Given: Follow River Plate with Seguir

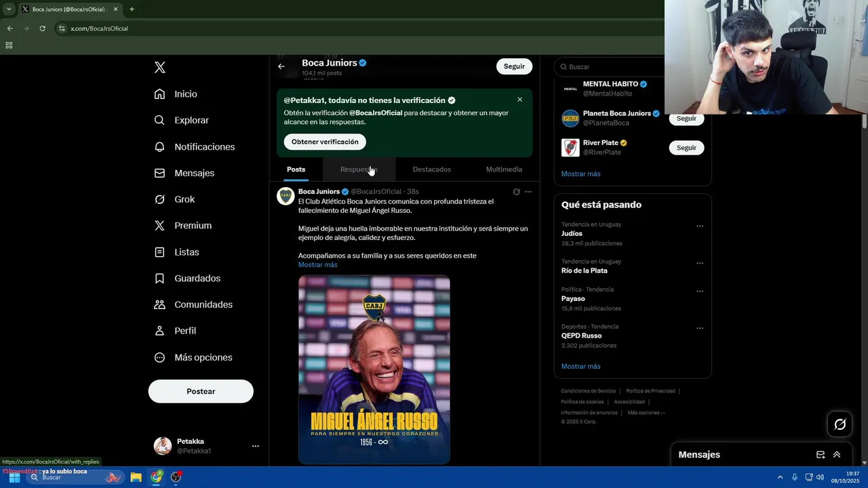Looking at the screenshot, I should (686, 147).
